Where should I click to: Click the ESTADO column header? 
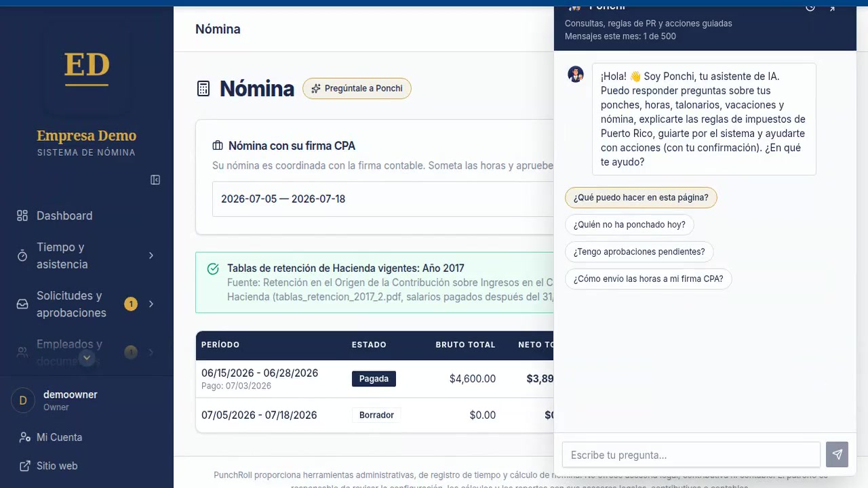(x=369, y=345)
